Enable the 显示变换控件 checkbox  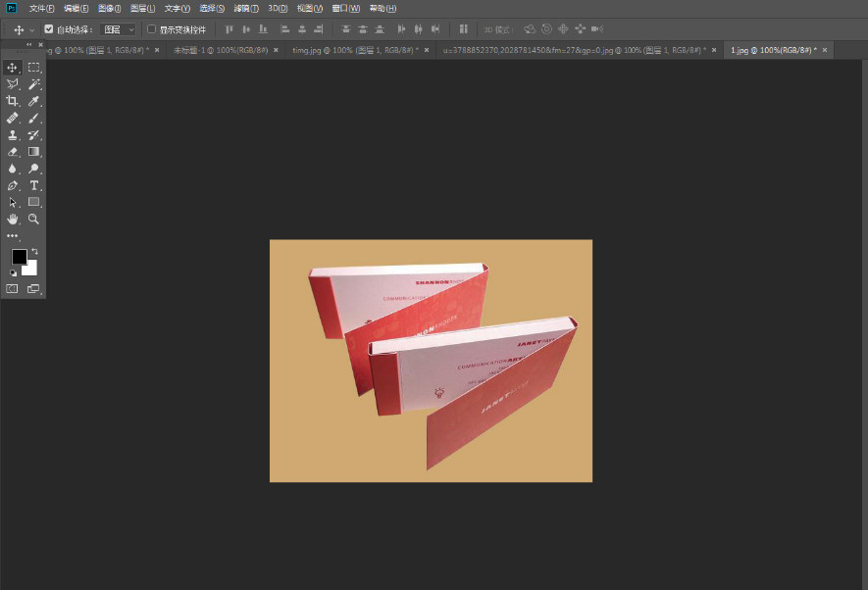[151, 29]
